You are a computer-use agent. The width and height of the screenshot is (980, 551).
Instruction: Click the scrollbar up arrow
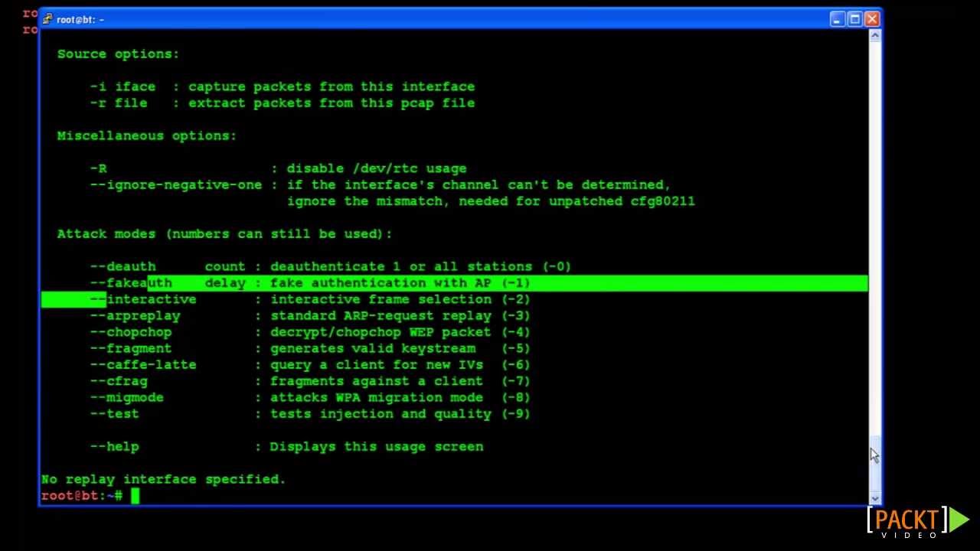coord(875,36)
